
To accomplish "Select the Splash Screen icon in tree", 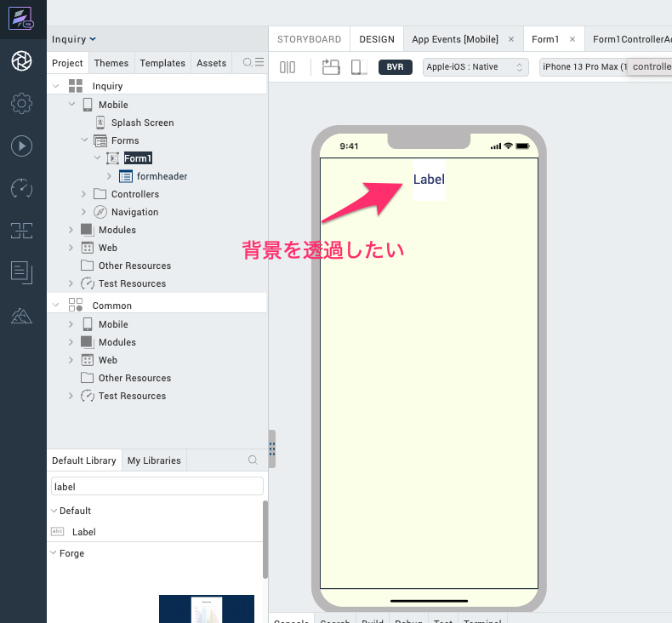I will point(100,123).
